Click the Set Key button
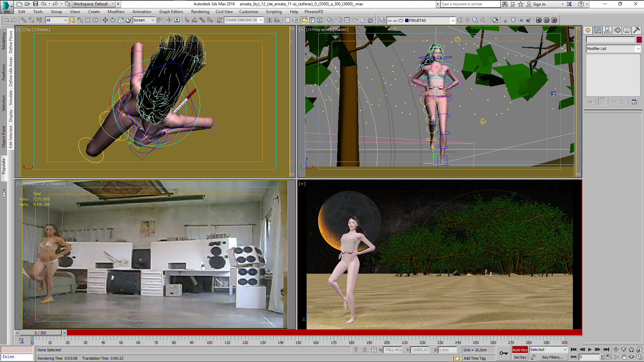Image resolution: width=644 pixels, height=362 pixels. [x=520, y=357]
